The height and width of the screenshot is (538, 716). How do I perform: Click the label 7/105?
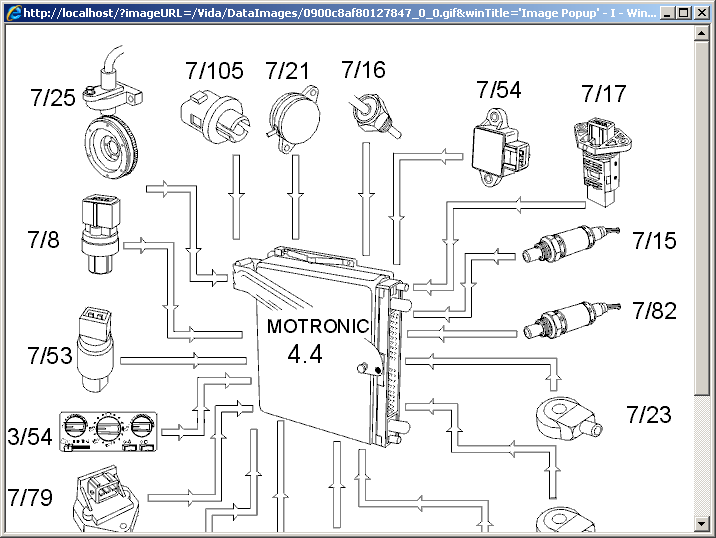tap(214, 71)
